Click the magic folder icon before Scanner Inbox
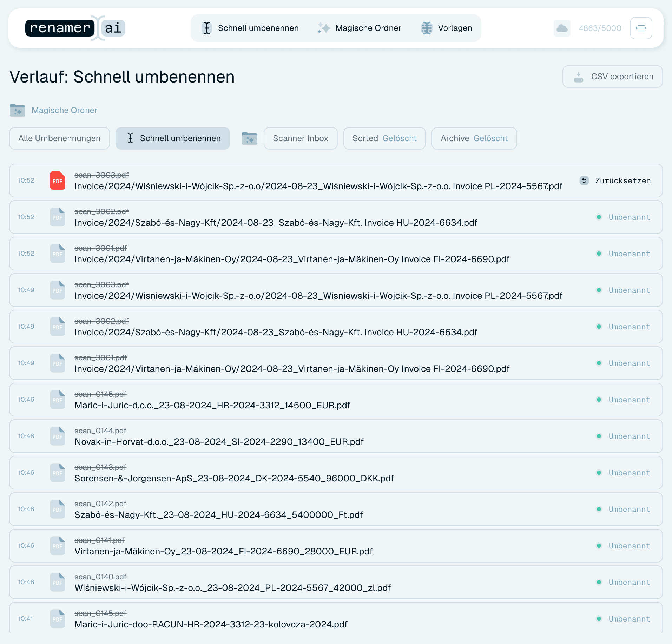Viewport: 672px width, 644px height. pos(250,138)
